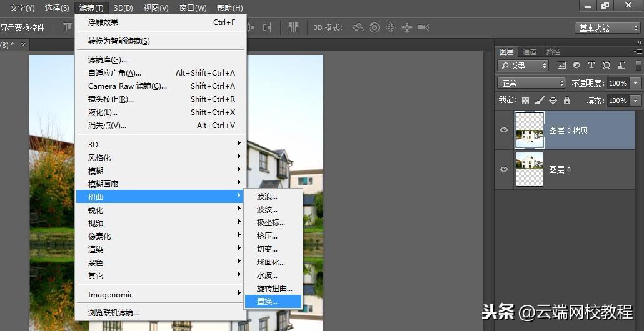The width and height of the screenshot is (644, 331).
Task: Open the 文字(Y) menu
Action: [x=23, y=7]
